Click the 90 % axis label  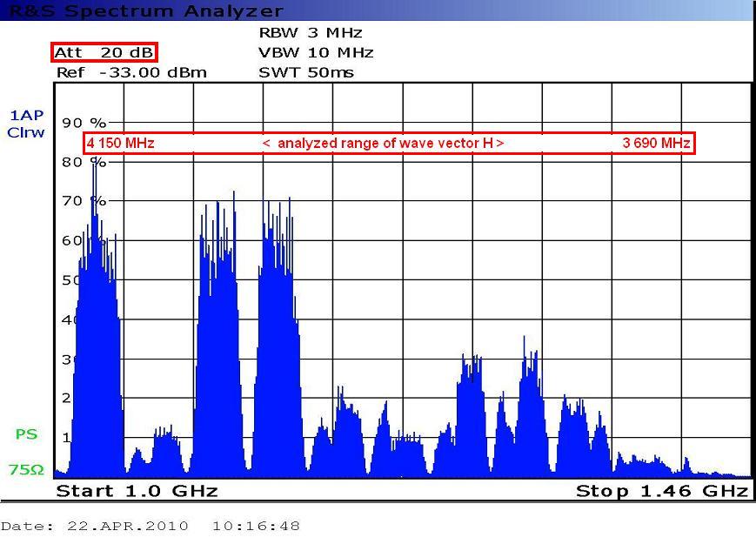tap(83, 123)
